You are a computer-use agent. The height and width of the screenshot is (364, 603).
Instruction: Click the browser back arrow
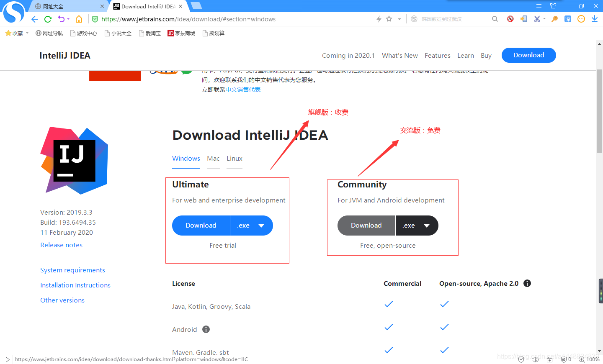click(x=35, y=19)
